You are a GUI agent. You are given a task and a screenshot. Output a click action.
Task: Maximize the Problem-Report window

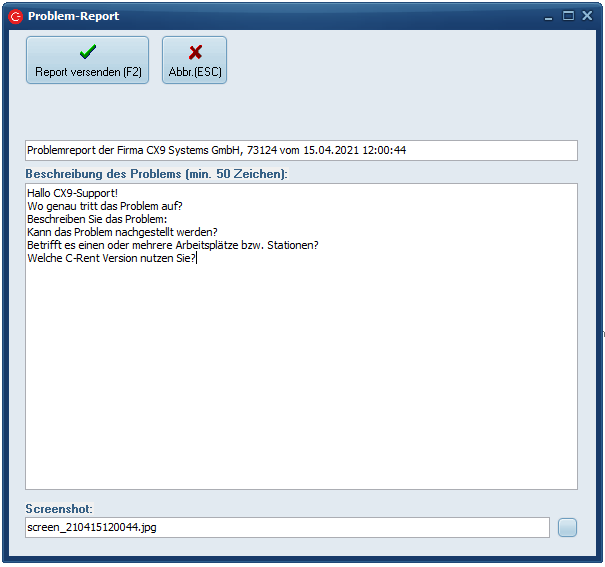tap(568, 16)
